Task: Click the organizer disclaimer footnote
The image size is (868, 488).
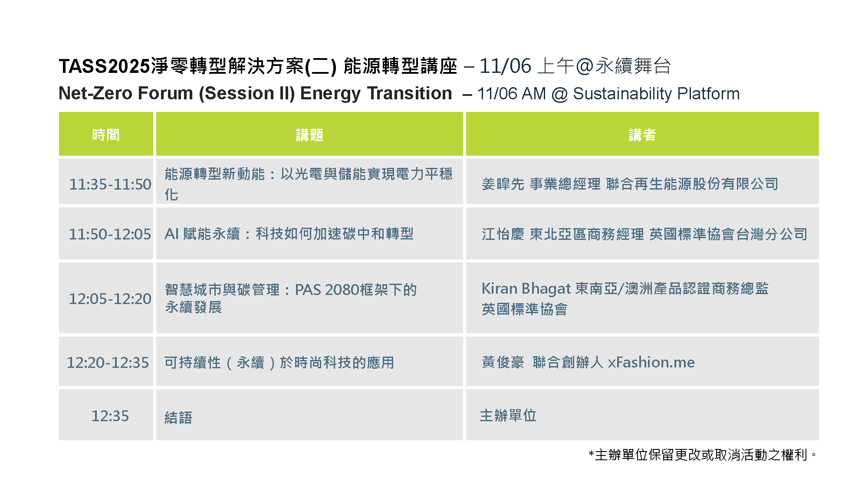Action: pyautogui.click(x=702, y=455)
